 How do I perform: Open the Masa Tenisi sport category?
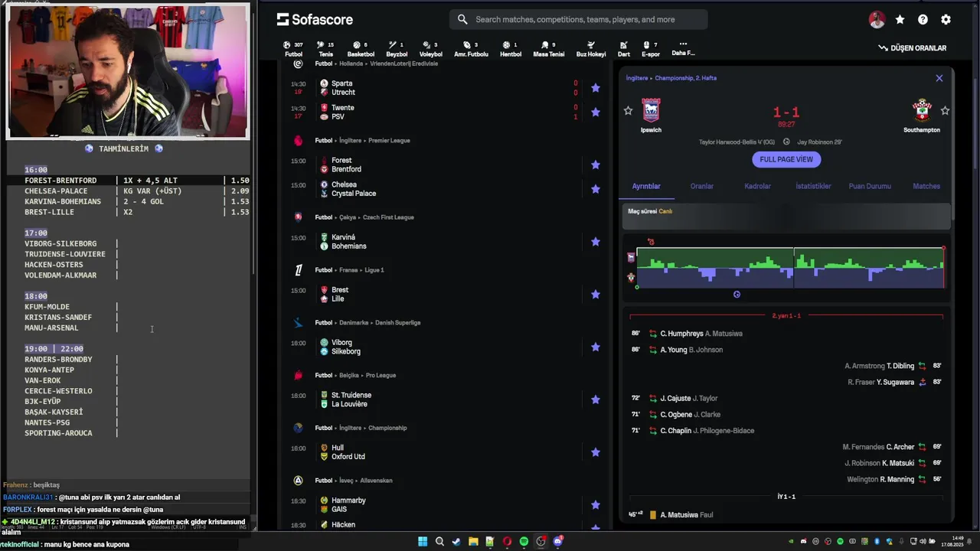tap(548, 49)
